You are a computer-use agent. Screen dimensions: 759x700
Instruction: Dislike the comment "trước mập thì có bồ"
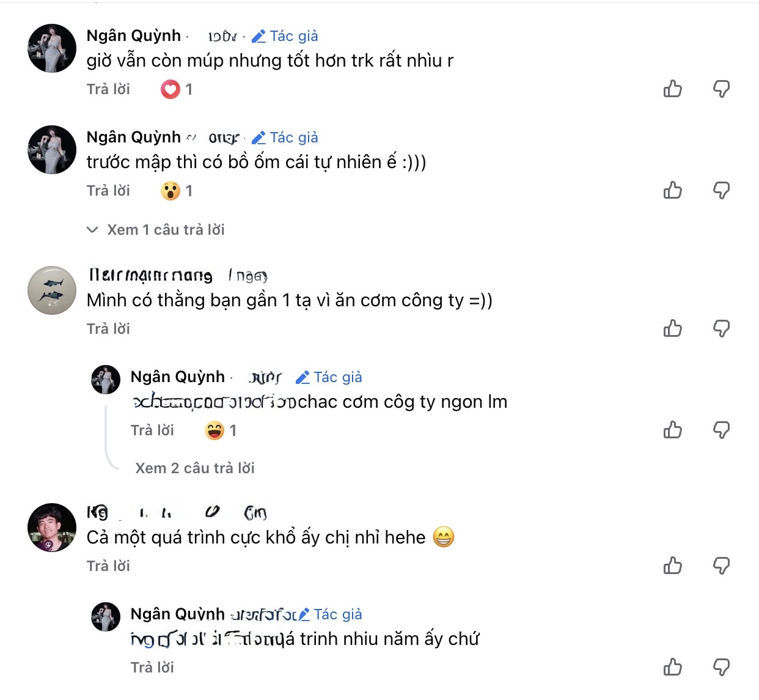click(721, 190)
